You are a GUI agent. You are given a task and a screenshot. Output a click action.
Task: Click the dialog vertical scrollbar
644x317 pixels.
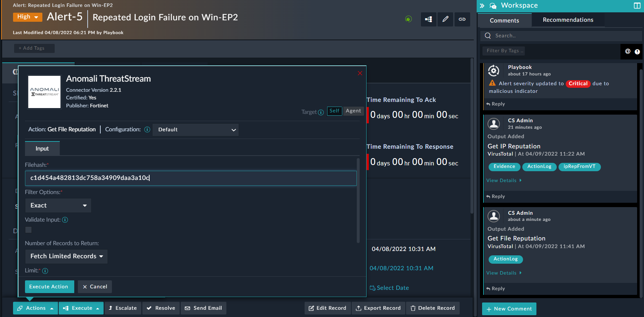pos(358,200)
